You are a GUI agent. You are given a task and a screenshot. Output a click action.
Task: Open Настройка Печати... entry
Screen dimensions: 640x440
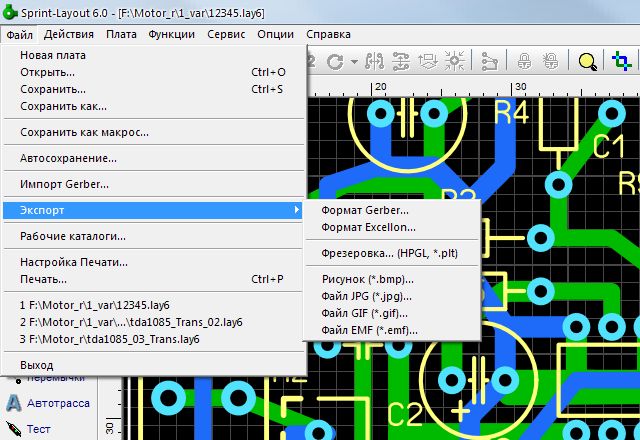click(153, 262)
